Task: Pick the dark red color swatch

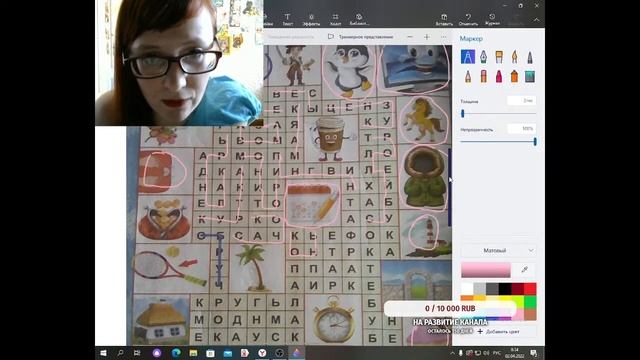Action: [518, 289]
